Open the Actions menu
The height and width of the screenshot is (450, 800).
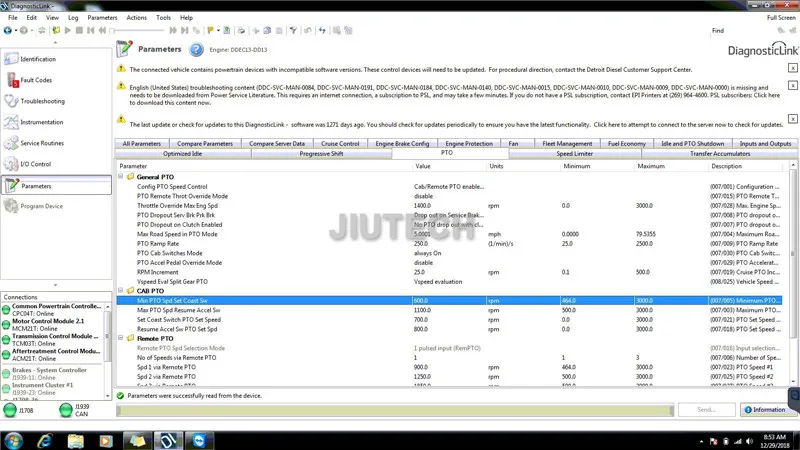tap(136, 17)
